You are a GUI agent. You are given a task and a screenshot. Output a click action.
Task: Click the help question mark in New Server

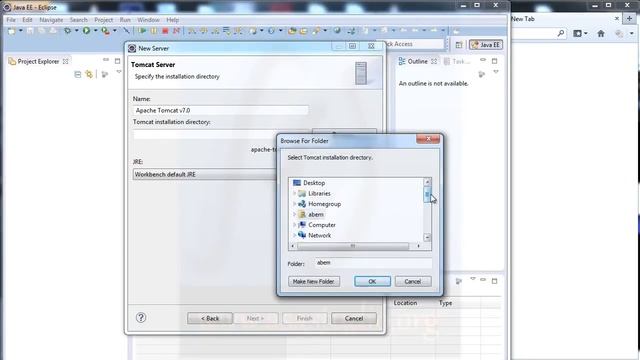[141, 318]
